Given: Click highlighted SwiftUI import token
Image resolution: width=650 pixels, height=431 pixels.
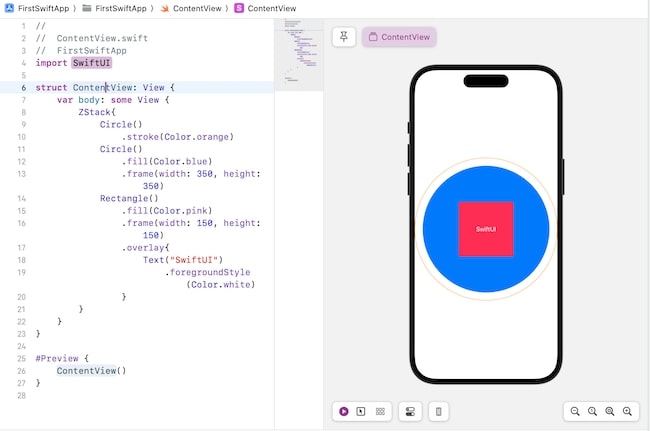Looking at the screenshot, I should [91, 62].
